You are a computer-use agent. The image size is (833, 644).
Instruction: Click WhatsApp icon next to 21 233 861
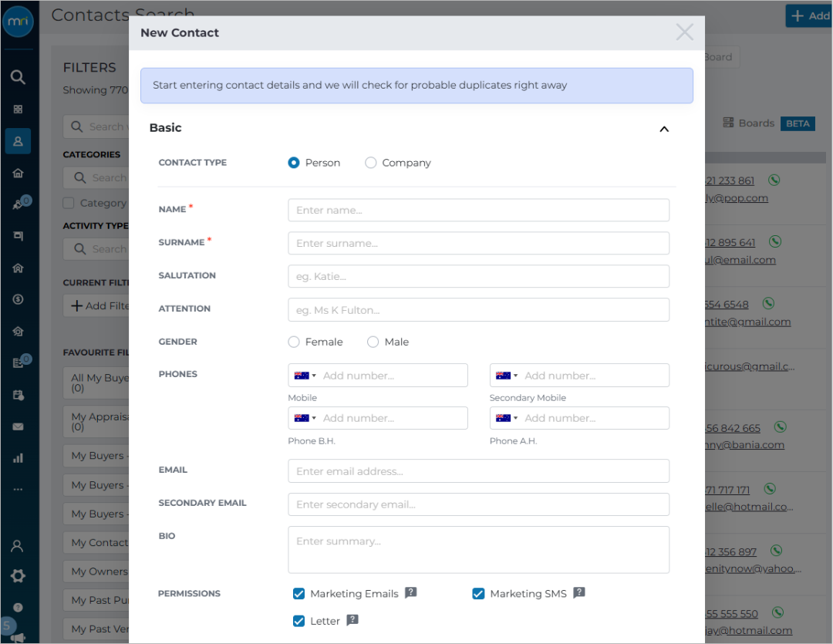point(774,180)
